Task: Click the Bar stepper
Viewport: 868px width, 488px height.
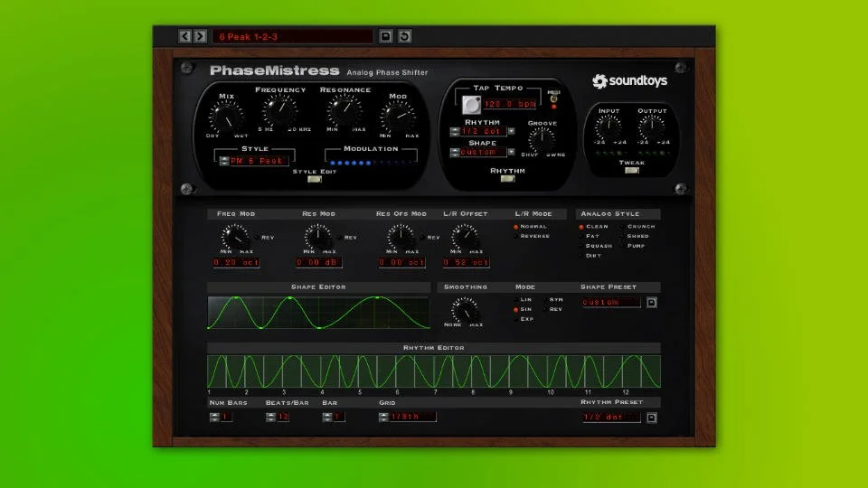Action: click(327, 418)
